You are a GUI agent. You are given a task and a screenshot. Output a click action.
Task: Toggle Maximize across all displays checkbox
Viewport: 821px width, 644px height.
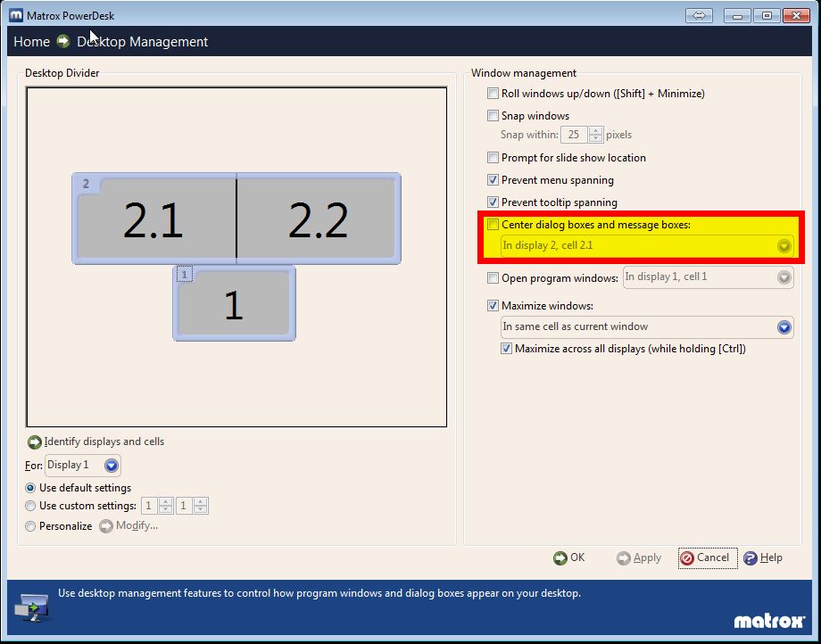pos(506,348)
